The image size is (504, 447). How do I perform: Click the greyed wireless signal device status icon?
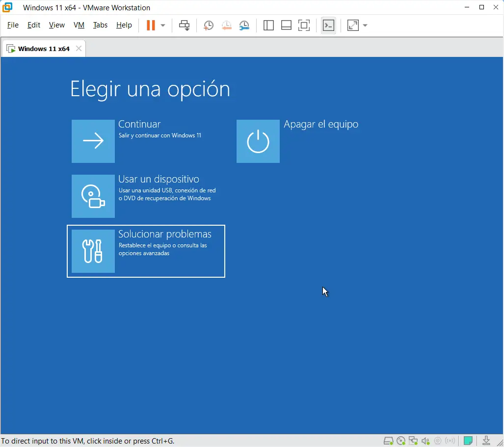(450, 441)
